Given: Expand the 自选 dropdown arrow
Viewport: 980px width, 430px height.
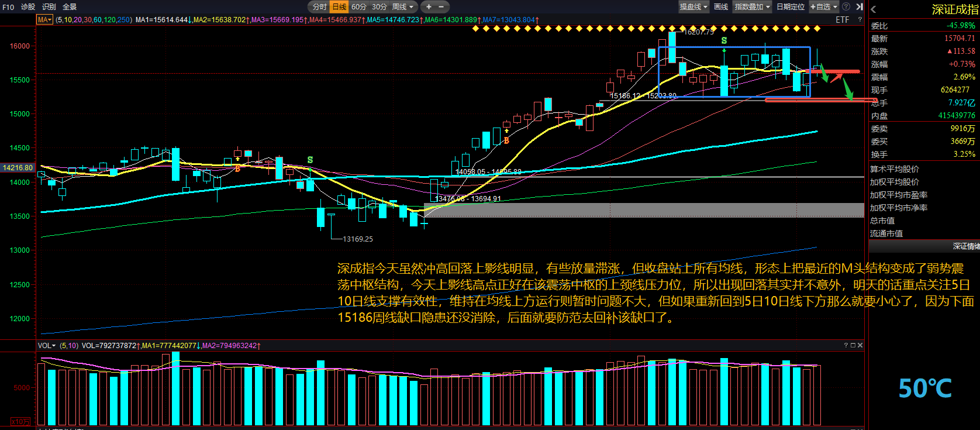Looking at the screenshot, I should [835, 7].
